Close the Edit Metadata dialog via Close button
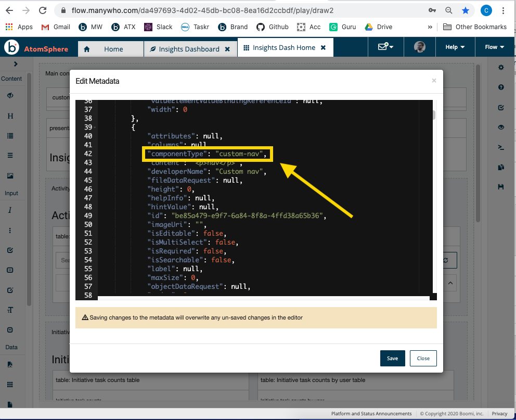The width and height of the screenshot is (516, 420). (423, 358)
